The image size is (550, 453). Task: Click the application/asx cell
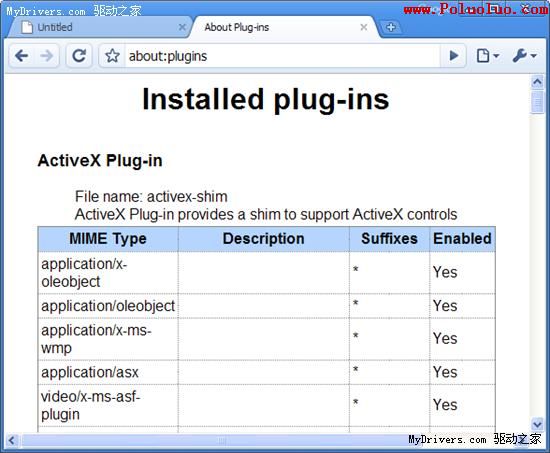108,372
